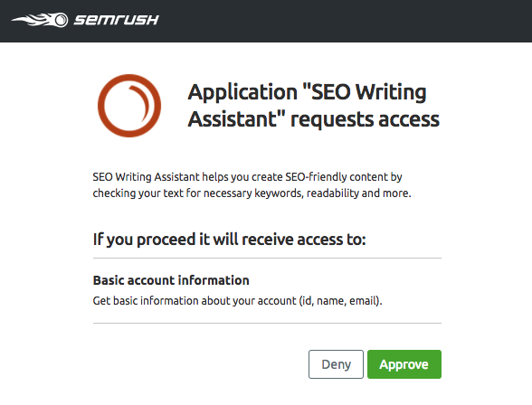Click "If you proceed it will receive access to:" heading
The height and width of the screenshot is (405, 532).
pyautogui.click(x=230, y=240)
